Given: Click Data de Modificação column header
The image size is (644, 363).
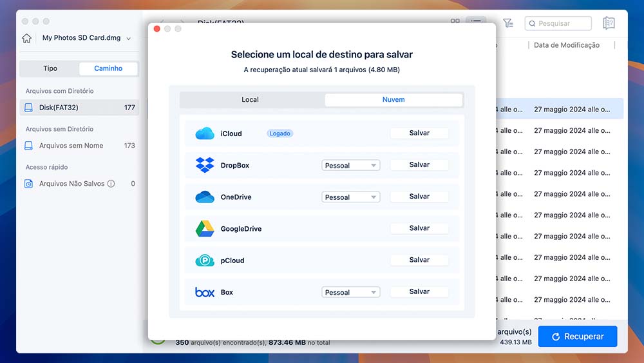Looking at the screenshot, I should click(566, 45).
